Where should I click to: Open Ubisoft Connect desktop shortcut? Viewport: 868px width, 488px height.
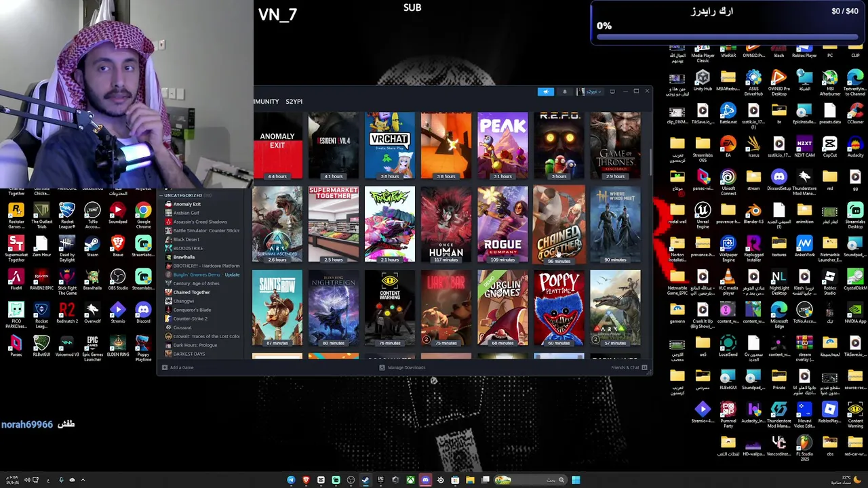728,182
